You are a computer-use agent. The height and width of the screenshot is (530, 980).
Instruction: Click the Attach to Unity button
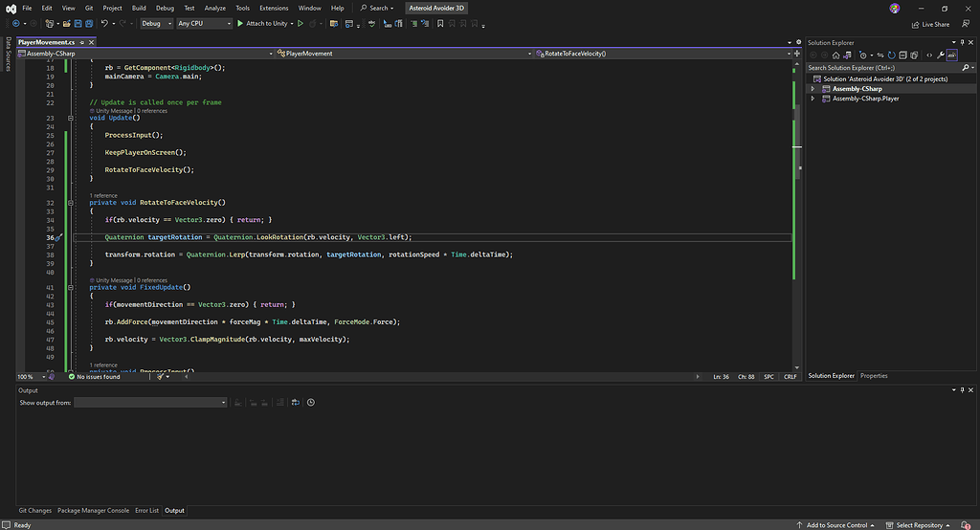(x=262, y=23)
